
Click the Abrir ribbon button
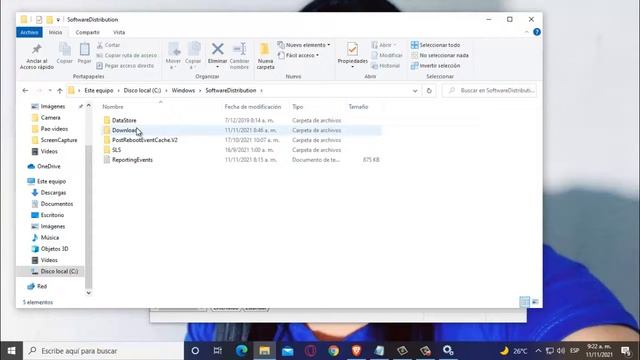click(384, 45)
